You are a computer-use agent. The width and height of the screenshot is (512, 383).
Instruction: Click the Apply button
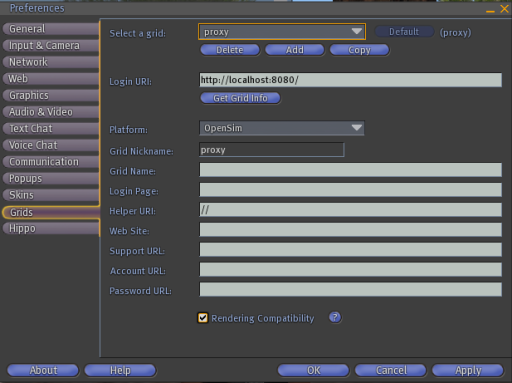(x=468, y=370)
